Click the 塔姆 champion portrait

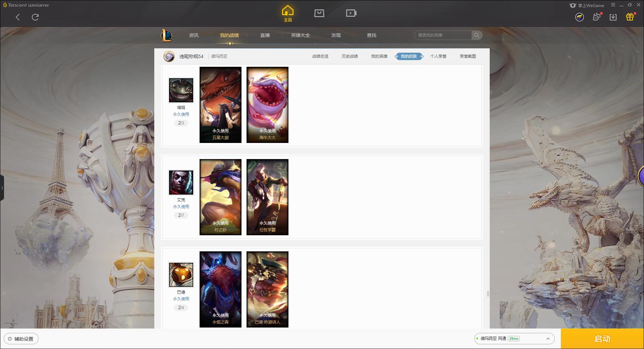pos(181,90)
